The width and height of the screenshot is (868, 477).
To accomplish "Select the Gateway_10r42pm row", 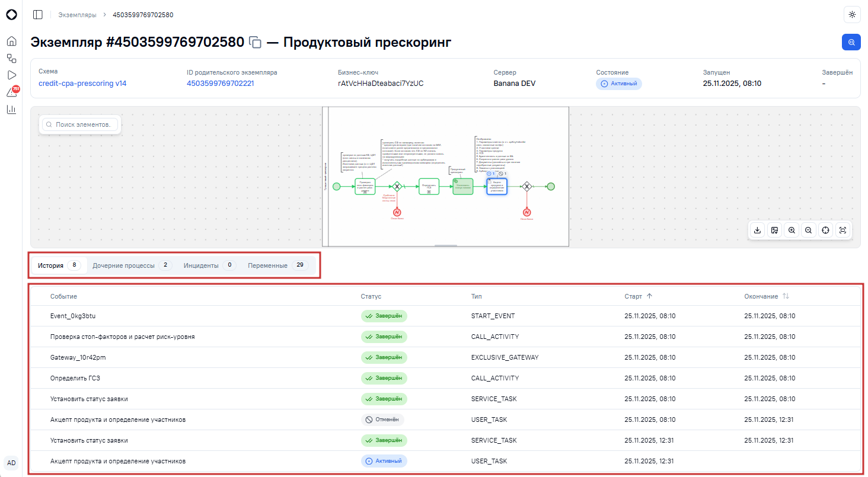I will [x=445, y=357].
